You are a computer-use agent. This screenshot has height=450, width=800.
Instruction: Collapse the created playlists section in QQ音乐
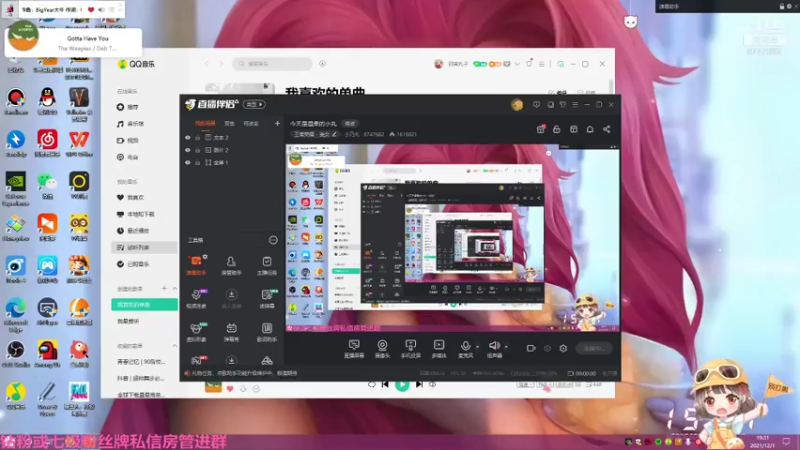pyautogui.click(x=174, y=289)
